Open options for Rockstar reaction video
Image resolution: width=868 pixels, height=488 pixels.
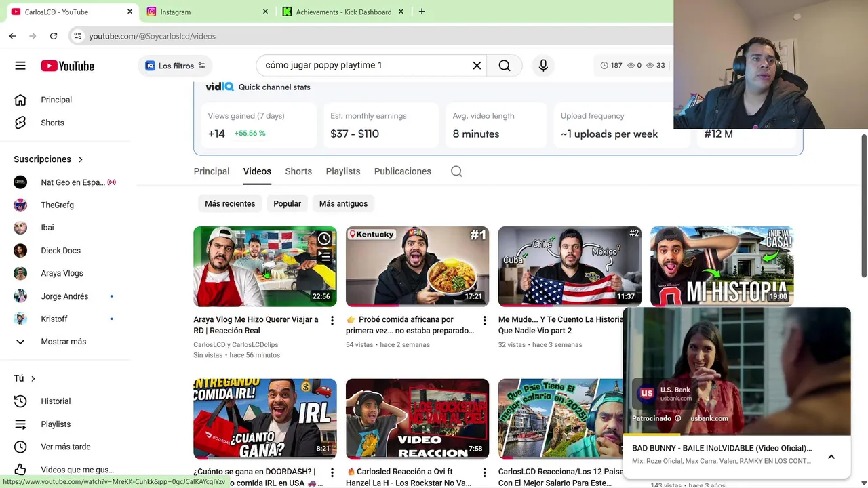tap(484, 472)
